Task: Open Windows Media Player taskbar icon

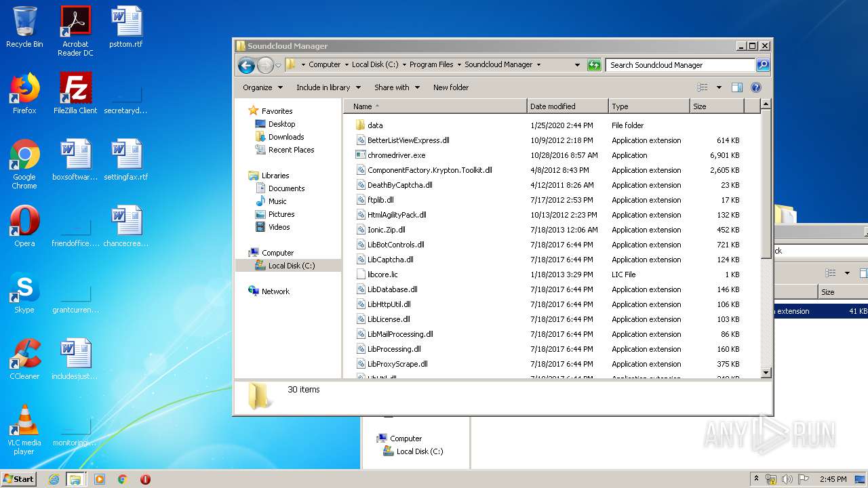Action: tap(100, 479)
